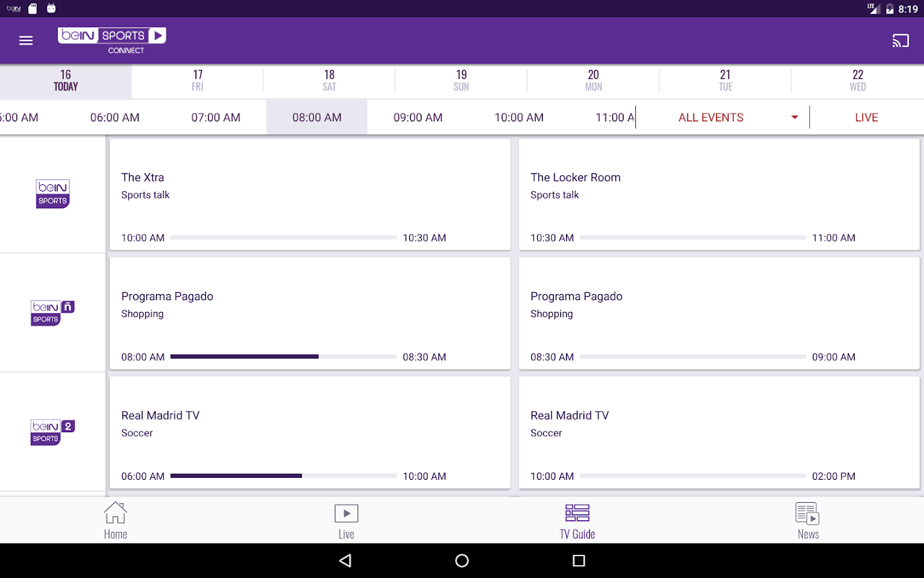
Task: Select the 16 TODAY date tab
Action: coord(66,81)
